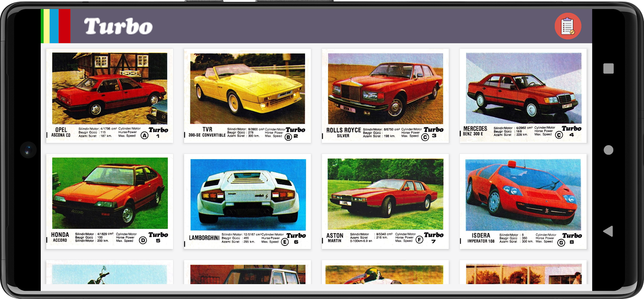Click the circled letter E on Lamborghini card
Viewport: 644px width, 299px height.
285,242
